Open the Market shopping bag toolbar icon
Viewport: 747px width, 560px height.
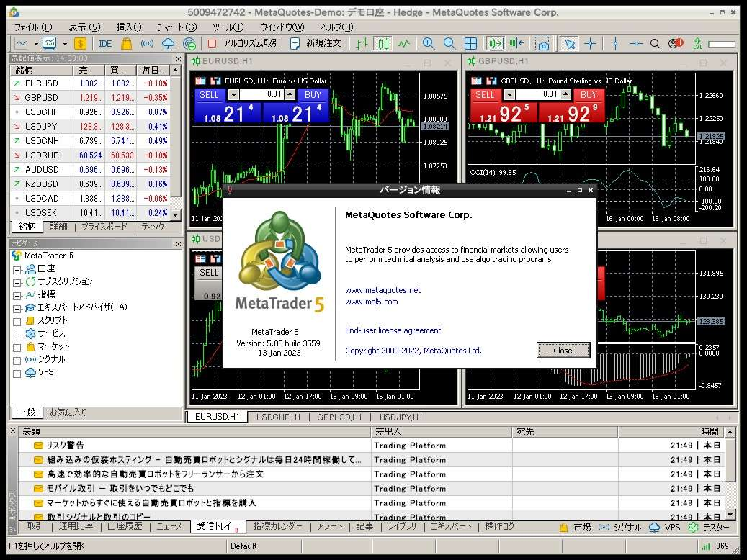tap(126, 44)
